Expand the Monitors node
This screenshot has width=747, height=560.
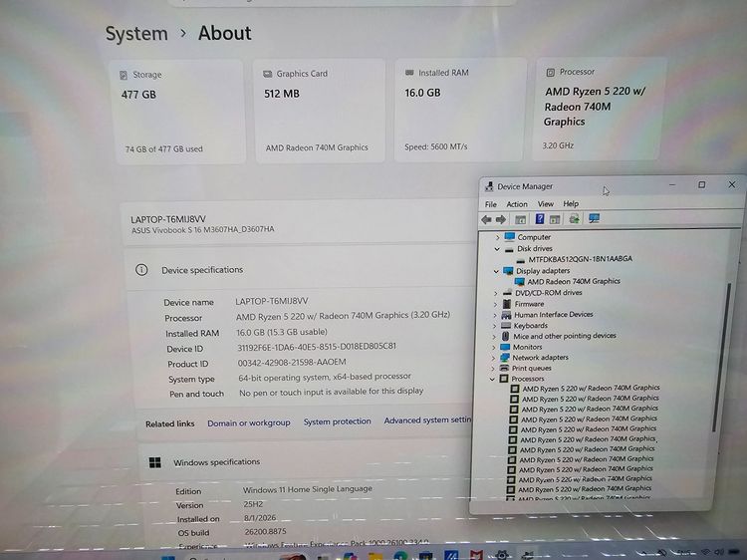(494, 348)
